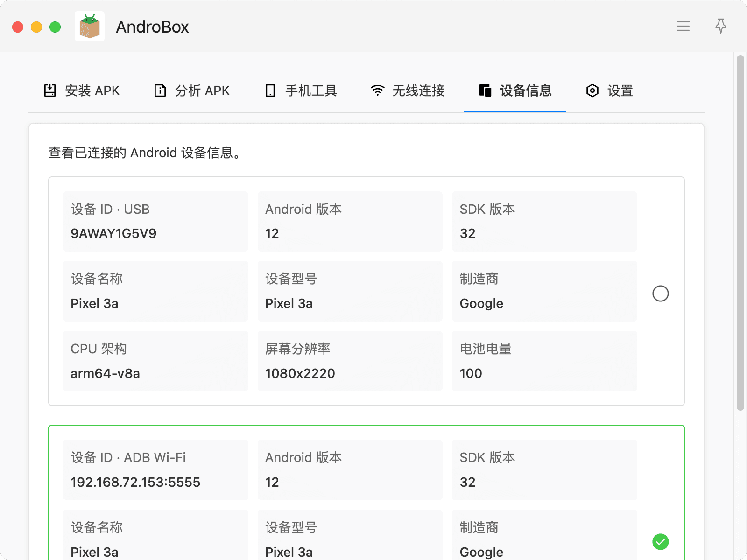747x560 pixels.
Task: Click device ID value 9AWAY1G5V9
Action: pos(113,233)
